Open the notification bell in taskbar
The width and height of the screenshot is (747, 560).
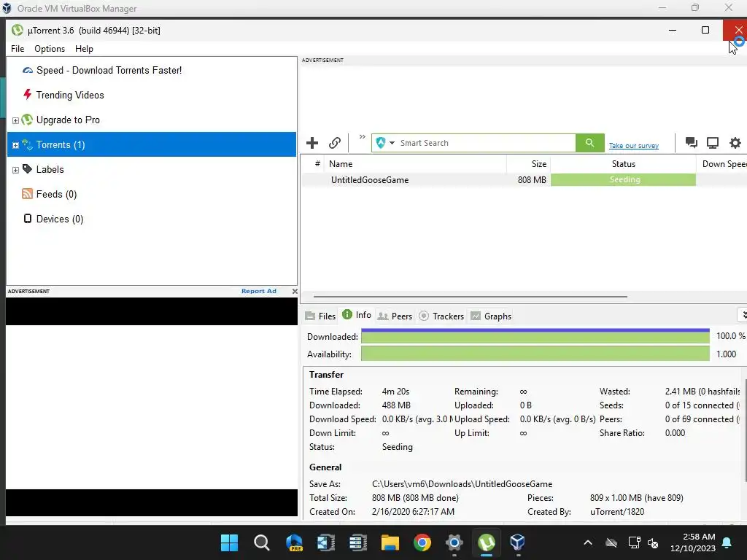pyautogui.click(x=727, y=542)
